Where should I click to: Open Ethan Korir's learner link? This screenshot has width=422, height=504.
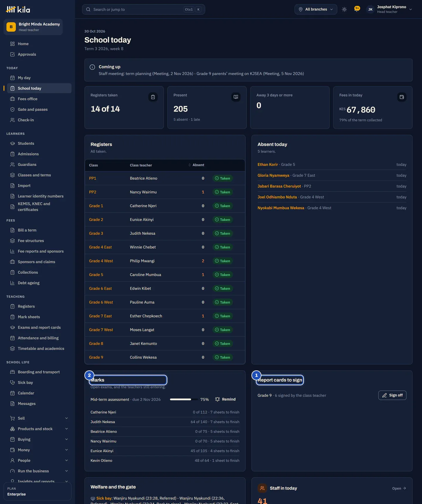[x=268, y=165]
